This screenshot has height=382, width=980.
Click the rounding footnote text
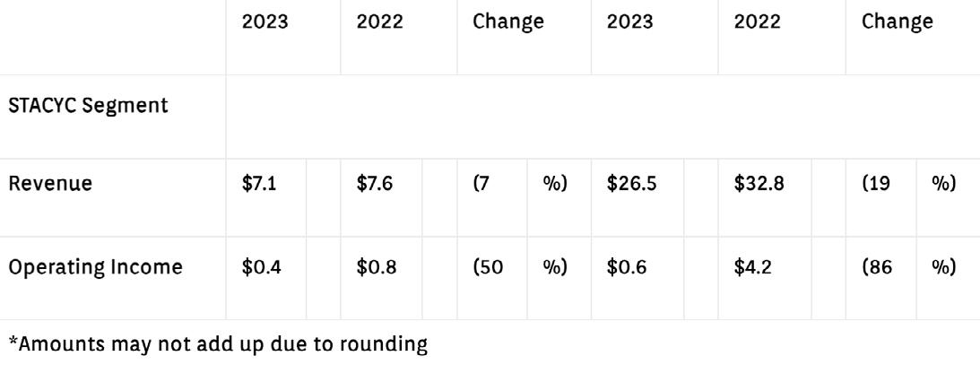[218, 343]
